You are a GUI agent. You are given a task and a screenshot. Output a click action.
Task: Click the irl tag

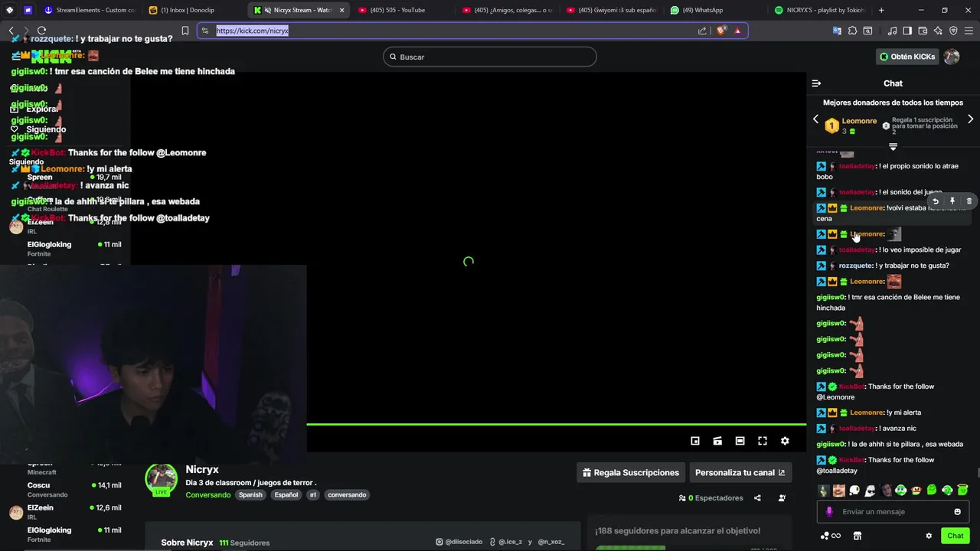(x=312, y=495)
